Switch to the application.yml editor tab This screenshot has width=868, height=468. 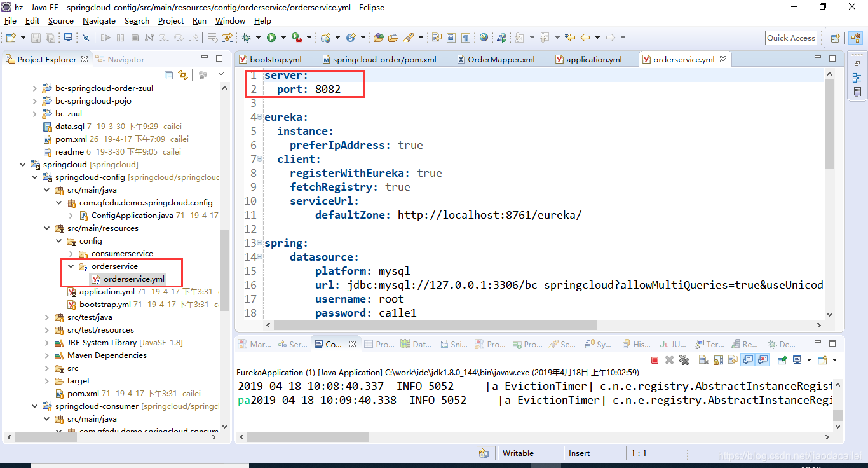588,59
